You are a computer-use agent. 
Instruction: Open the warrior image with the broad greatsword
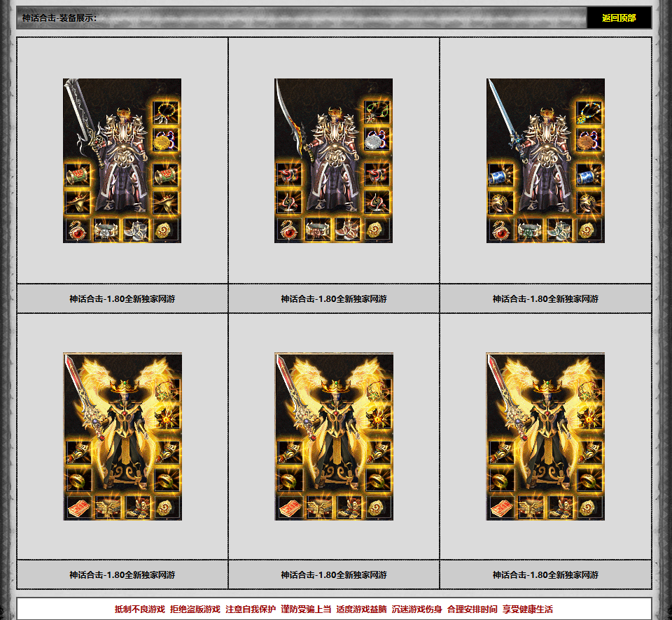(122, 160)
